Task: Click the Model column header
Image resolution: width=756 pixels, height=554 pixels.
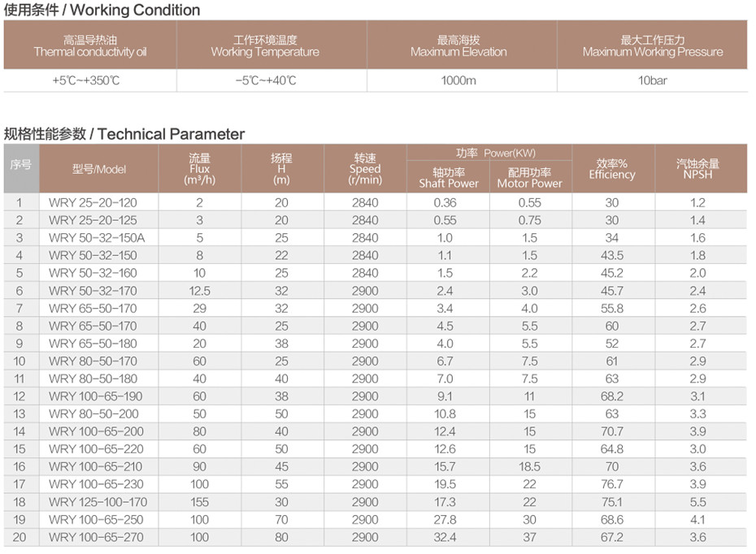Action: coord(98,169)
